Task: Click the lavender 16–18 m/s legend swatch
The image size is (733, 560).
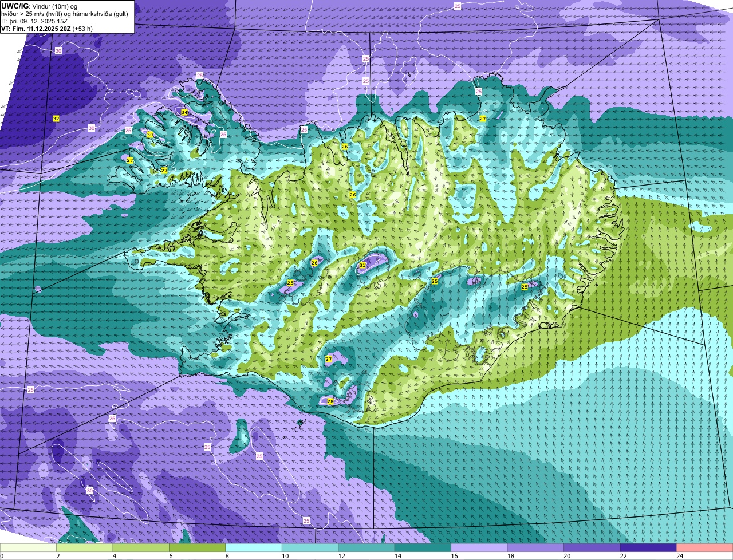Action: click(x=479, y=547)
